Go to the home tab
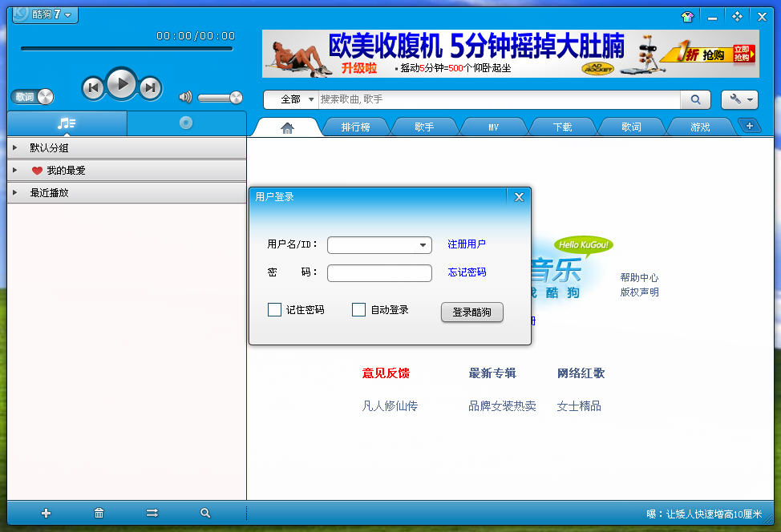Screen dimensions: 781x532 (287, 128)
